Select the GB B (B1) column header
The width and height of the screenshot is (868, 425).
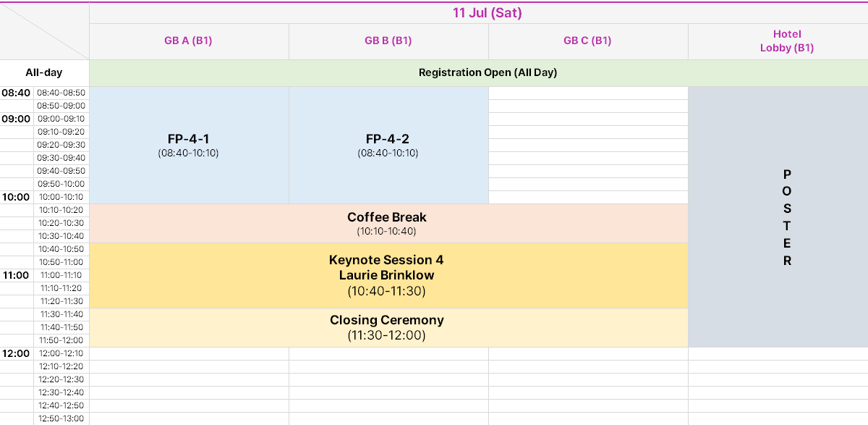pos(388,41)
